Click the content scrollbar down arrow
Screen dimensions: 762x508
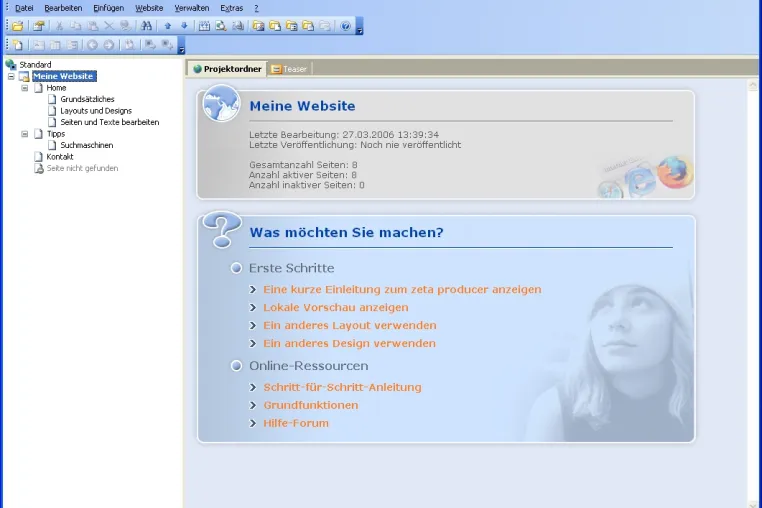point(753,504)
